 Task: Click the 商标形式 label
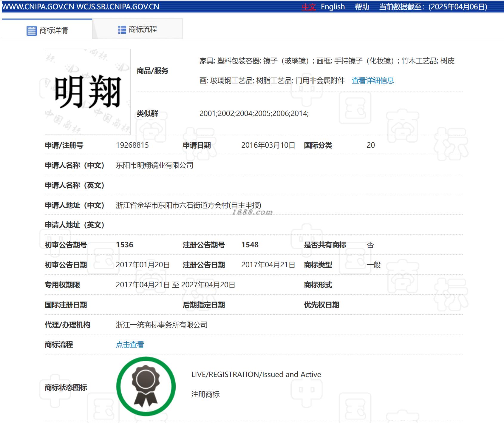click(318, 285)
